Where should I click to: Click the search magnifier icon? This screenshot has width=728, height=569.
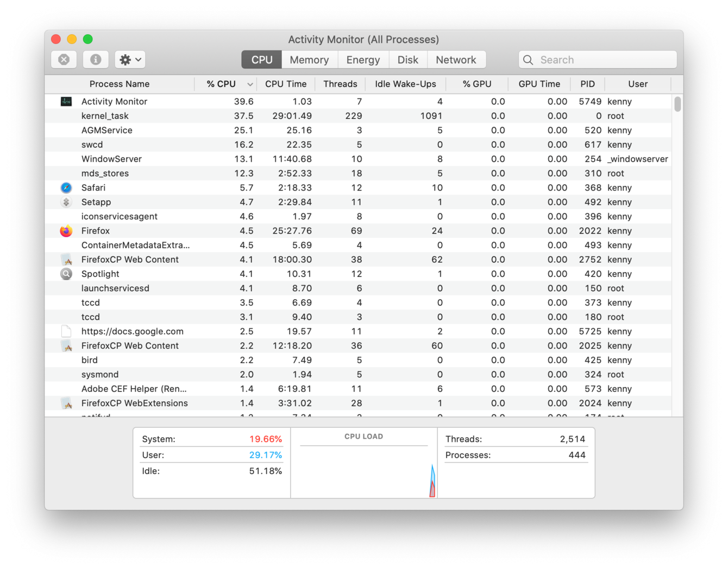click(528, 60)
